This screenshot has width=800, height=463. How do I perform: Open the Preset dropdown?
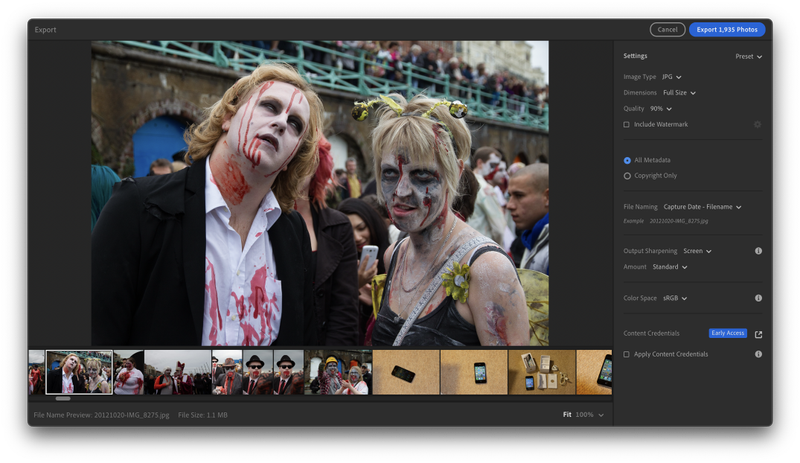748,57
